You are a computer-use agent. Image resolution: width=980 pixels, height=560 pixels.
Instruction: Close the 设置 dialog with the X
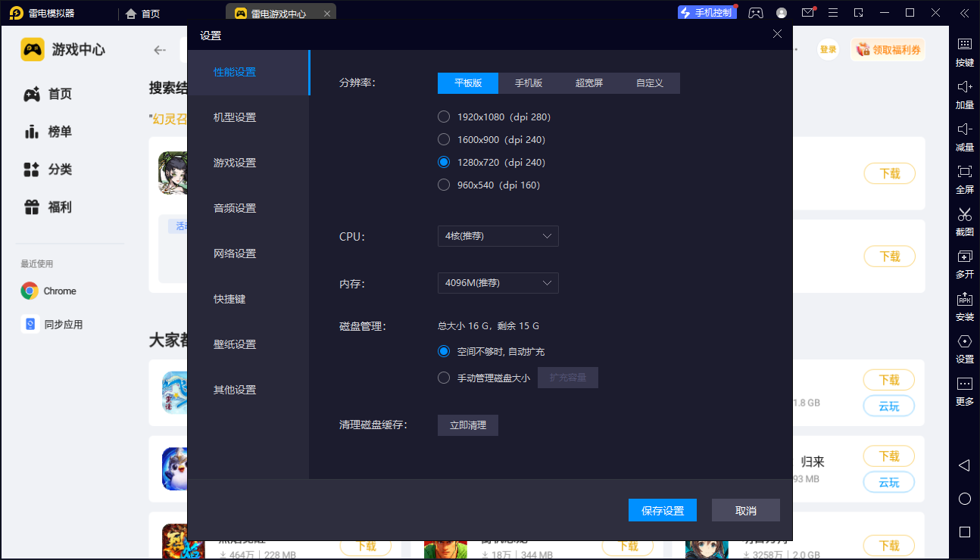[777, 34]
